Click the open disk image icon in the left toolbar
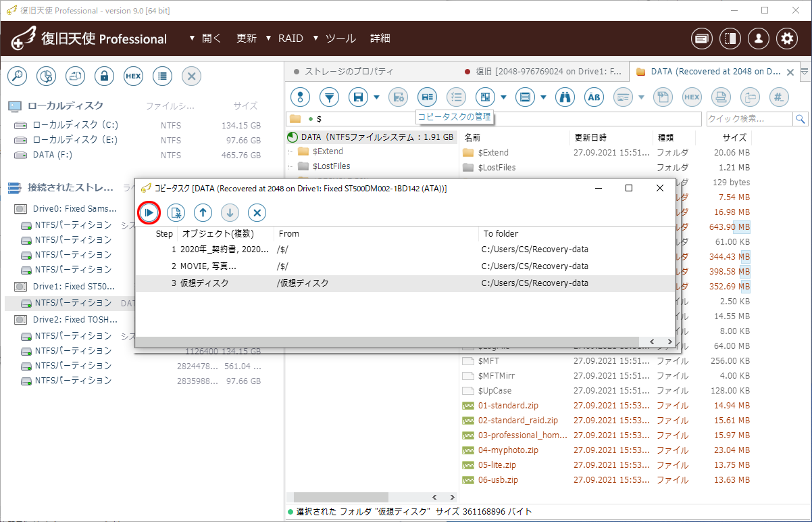Screen dimensions: 812x522 pos(75,76)
